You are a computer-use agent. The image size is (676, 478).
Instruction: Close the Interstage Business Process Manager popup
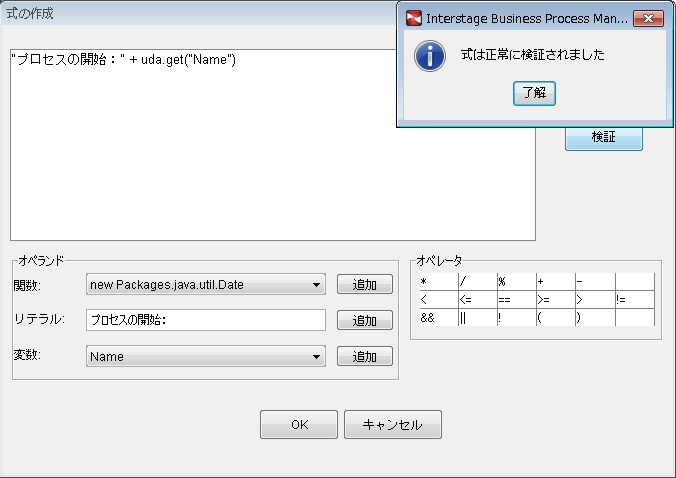[648, 19]
